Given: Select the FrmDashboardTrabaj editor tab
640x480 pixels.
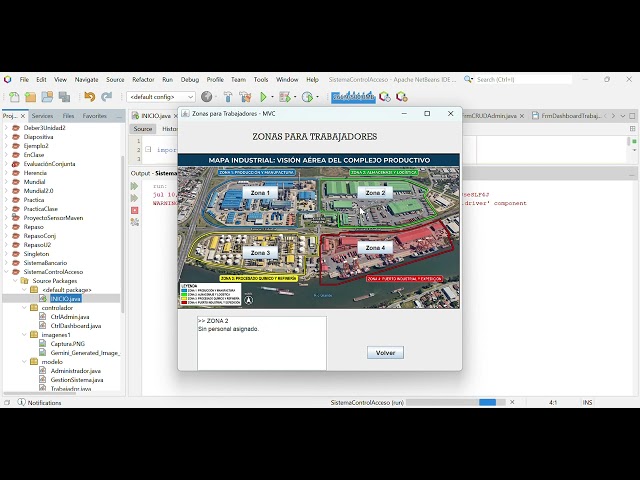Looking at the screenshot, I should (567, 116).
